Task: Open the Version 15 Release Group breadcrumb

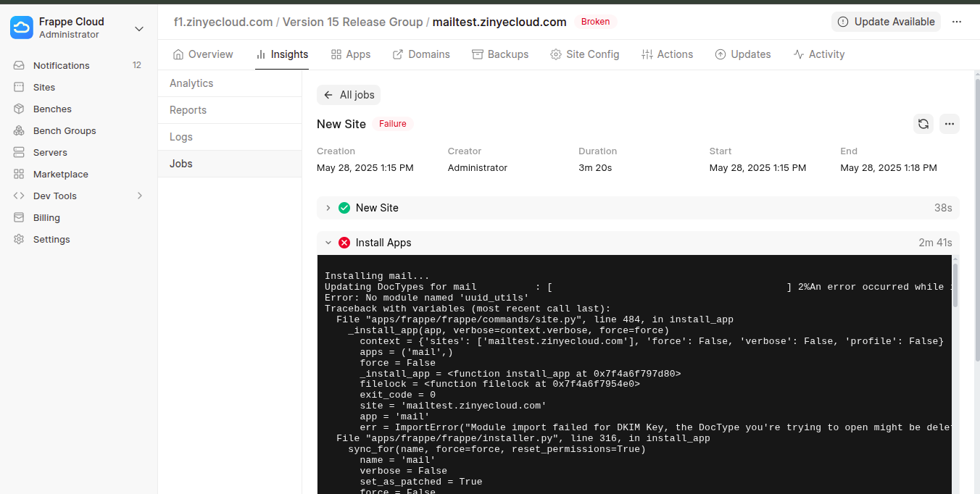Action: pos(352,22)
